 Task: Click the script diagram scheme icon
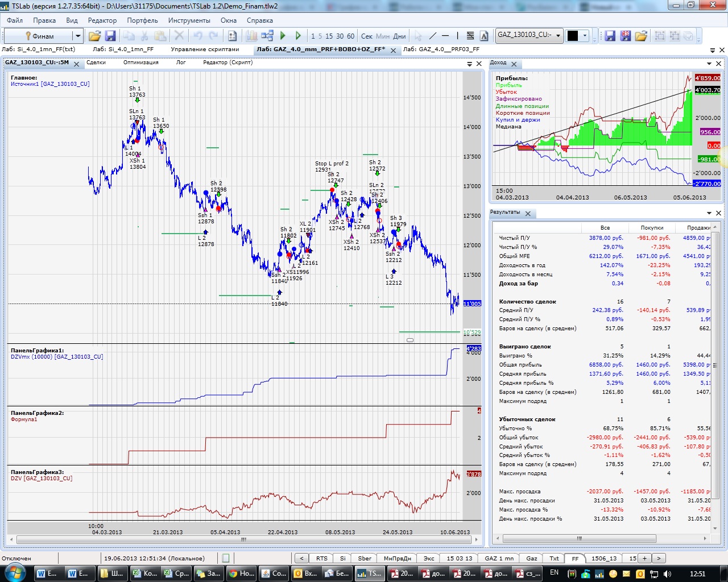tap(267, 36)
